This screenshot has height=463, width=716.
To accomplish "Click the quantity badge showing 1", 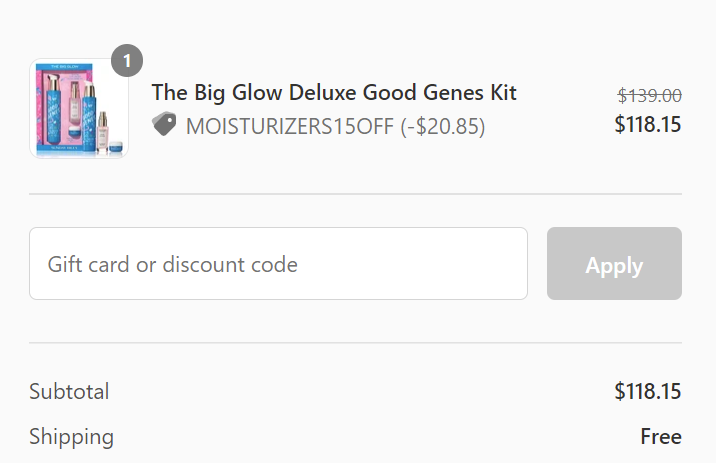I will (127, 61).
